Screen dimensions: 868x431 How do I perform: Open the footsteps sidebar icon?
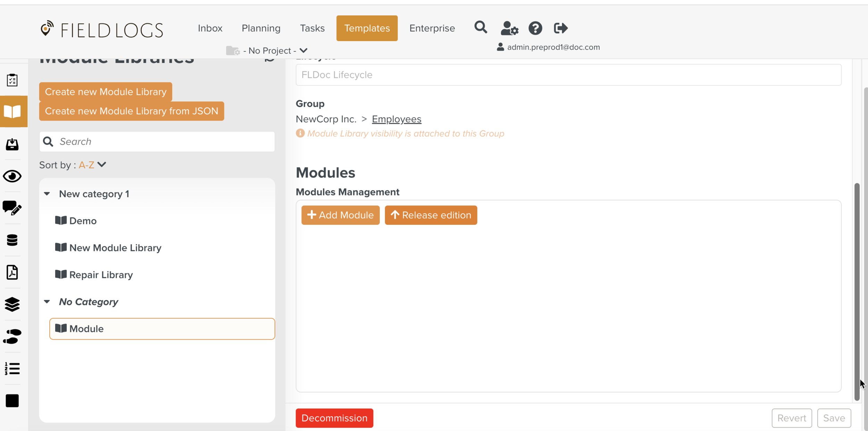click(12, 336)
